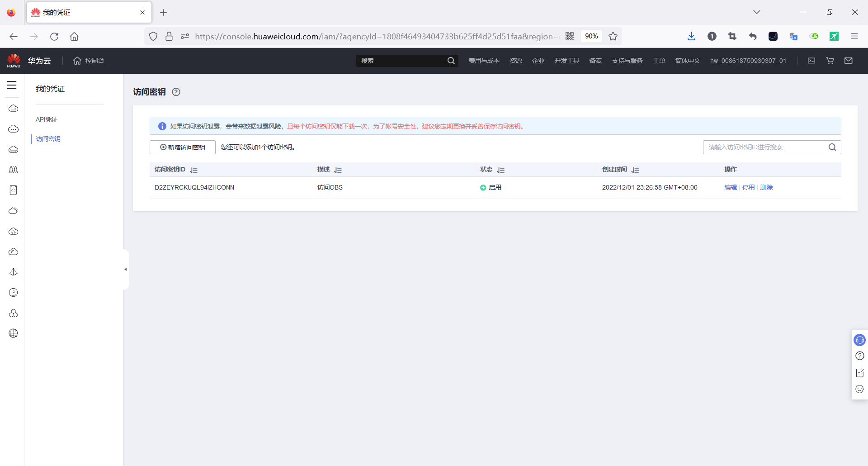Screen dimensions: 868x466
Task: Open help icon next to 访问密钥 title
Action: pyautogui.click(x=176, y=92)
